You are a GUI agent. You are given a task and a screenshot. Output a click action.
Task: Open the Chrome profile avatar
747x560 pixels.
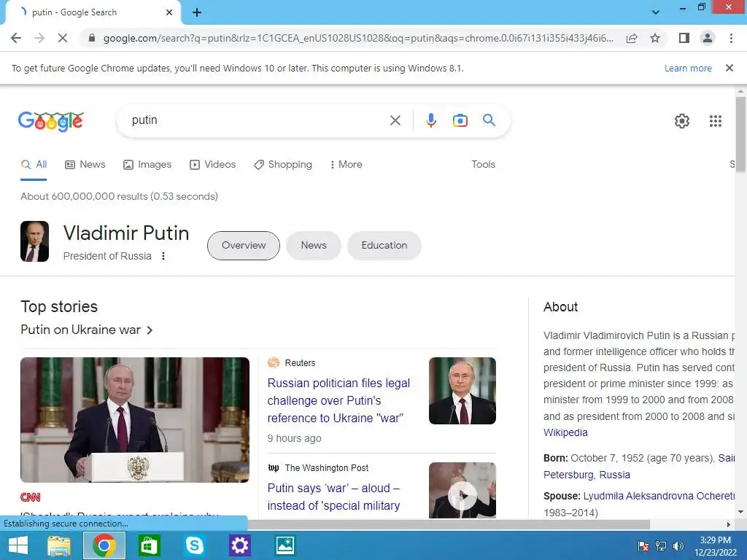[708, 38]
